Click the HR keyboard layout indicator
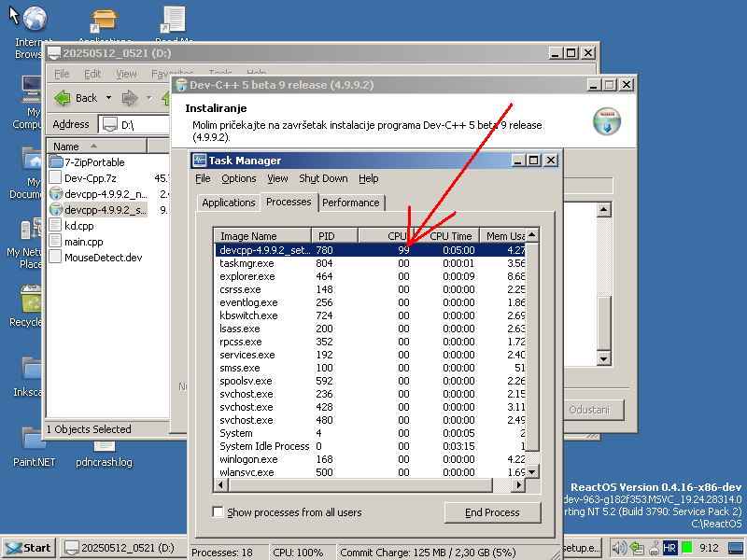The width and height of the screenshot is (747, 560). 669,548
